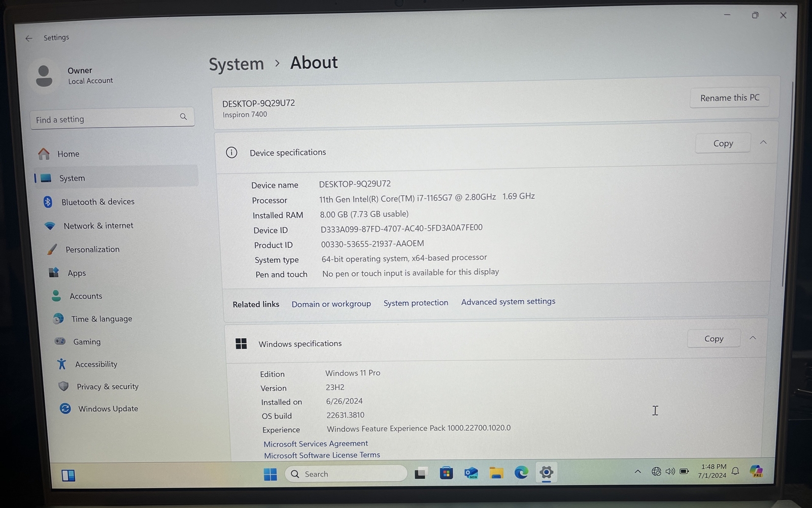The width and height of the screenshot is (812, 508).
Task: Open Outlook from the taskbar
Action: click(x=471, y=473)
